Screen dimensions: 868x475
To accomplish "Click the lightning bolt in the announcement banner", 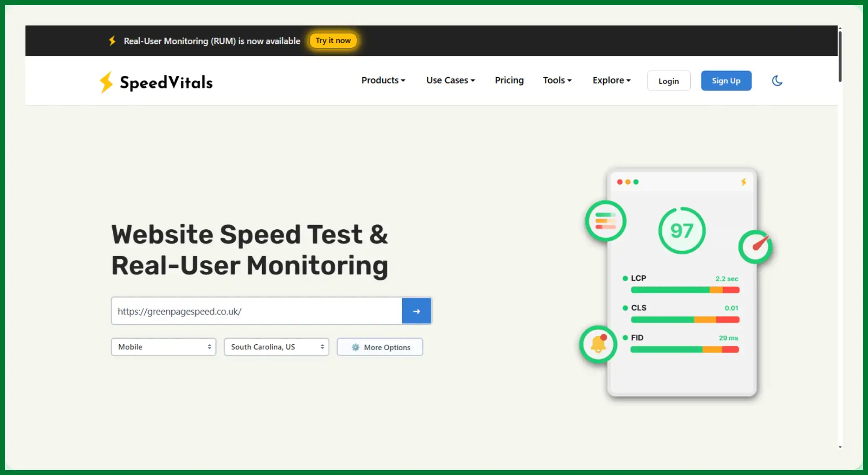I will [112, 41].
